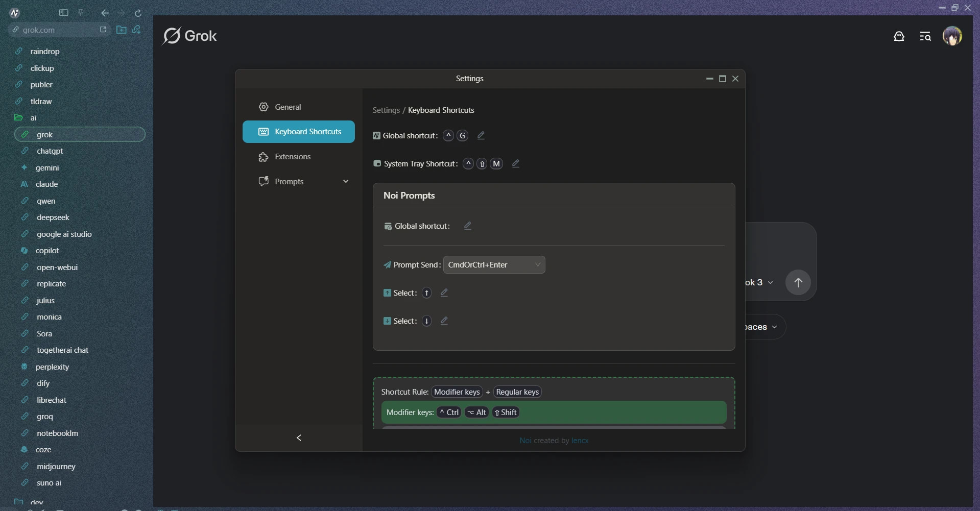Open chatgpt from the sidebar
This screenshot has height=511, width=980.
click(x=50, y=151)
